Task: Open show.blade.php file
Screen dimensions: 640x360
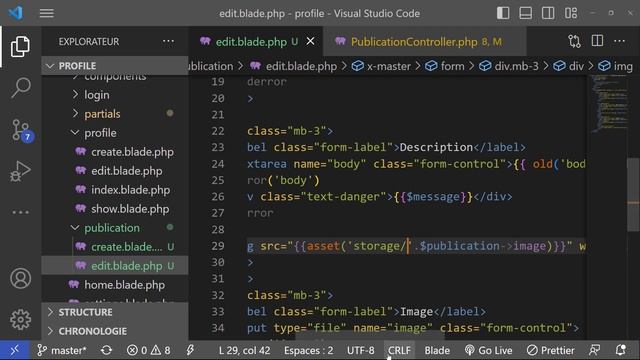Action: pyautogui.click(x=114, y=209)
